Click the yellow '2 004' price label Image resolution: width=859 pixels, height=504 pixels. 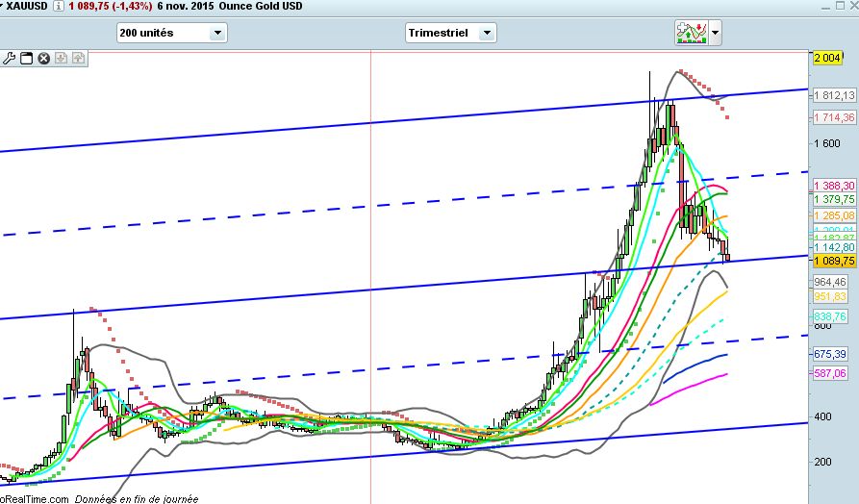coord(827,58)
